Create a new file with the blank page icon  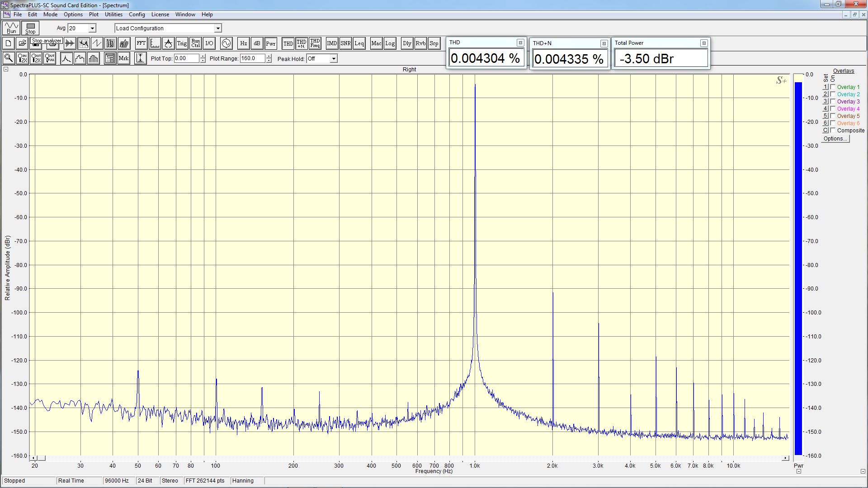[8, 43]
